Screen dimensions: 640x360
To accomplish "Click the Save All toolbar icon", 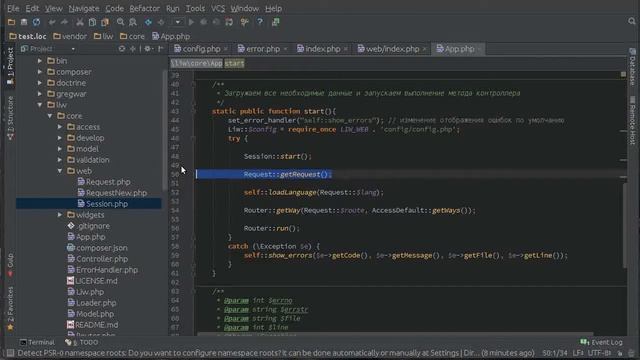I will [x=24, y=22].
